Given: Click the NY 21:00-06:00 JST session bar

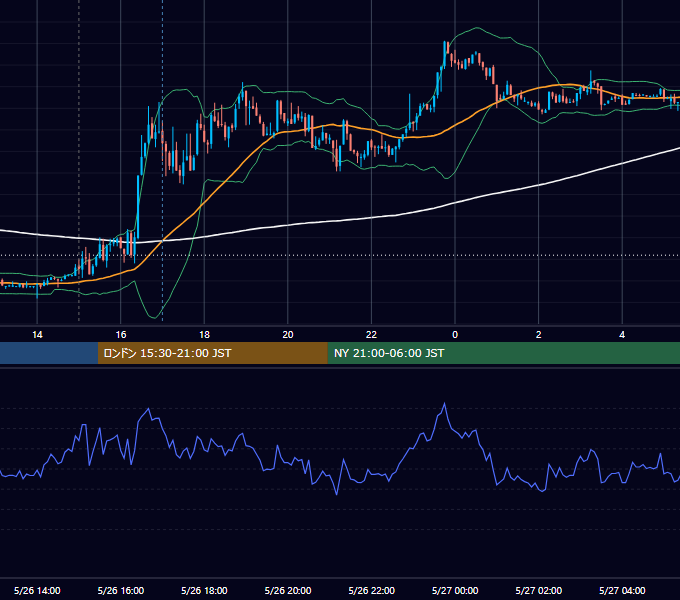Looking at the screenshot, I should click(x=503, y=353).
